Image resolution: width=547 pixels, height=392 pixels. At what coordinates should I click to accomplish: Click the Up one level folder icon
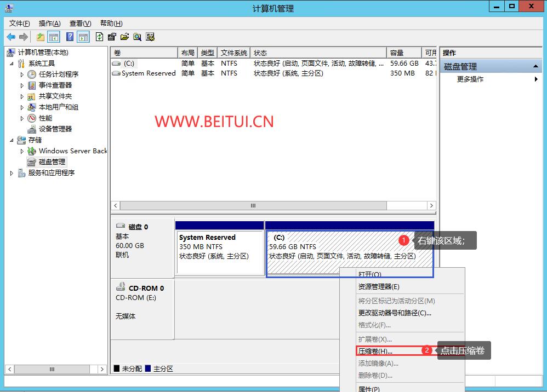(41, 37)
